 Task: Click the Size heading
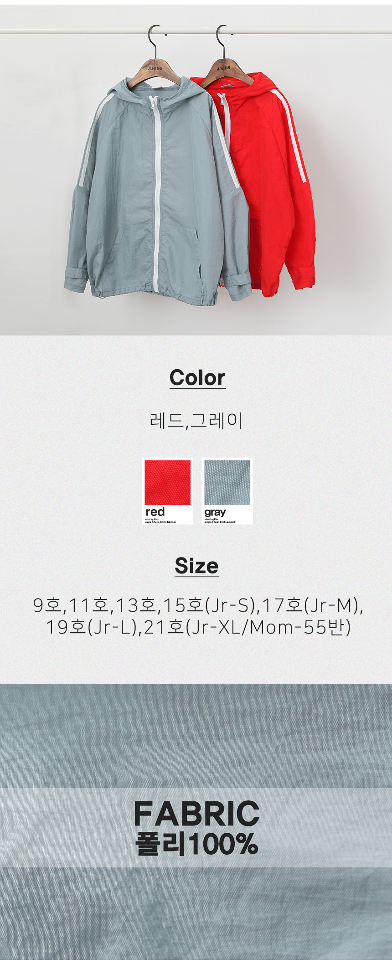(197, 566)
